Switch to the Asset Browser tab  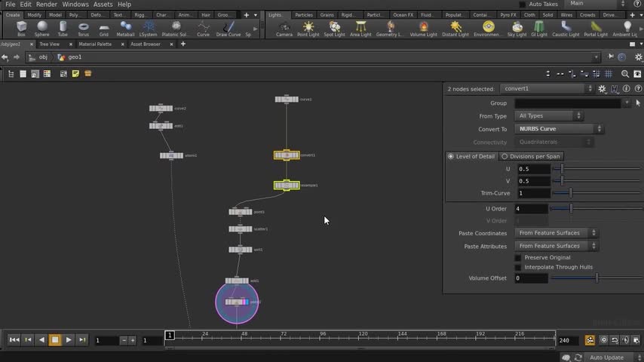(x=146, y=44)
